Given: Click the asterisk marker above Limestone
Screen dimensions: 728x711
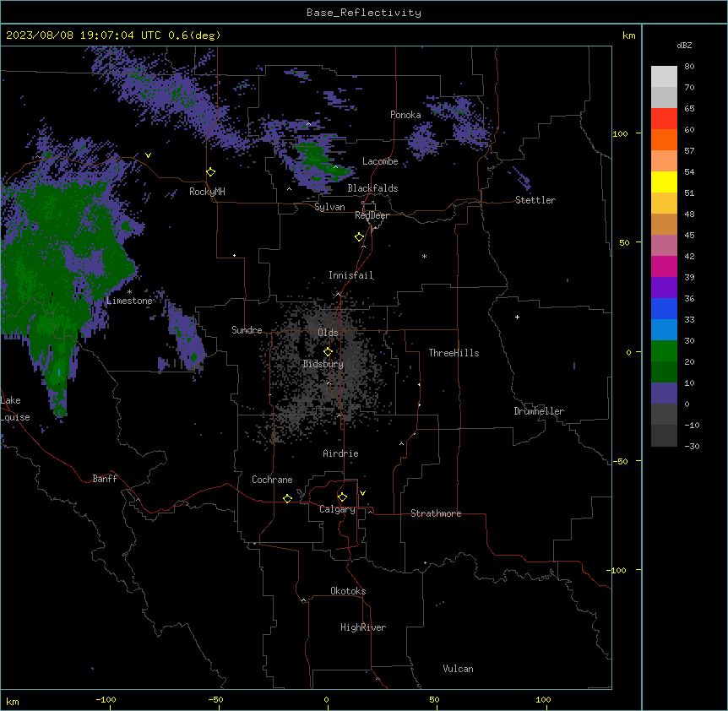Looking at the screenshot, I should (129, 292).
